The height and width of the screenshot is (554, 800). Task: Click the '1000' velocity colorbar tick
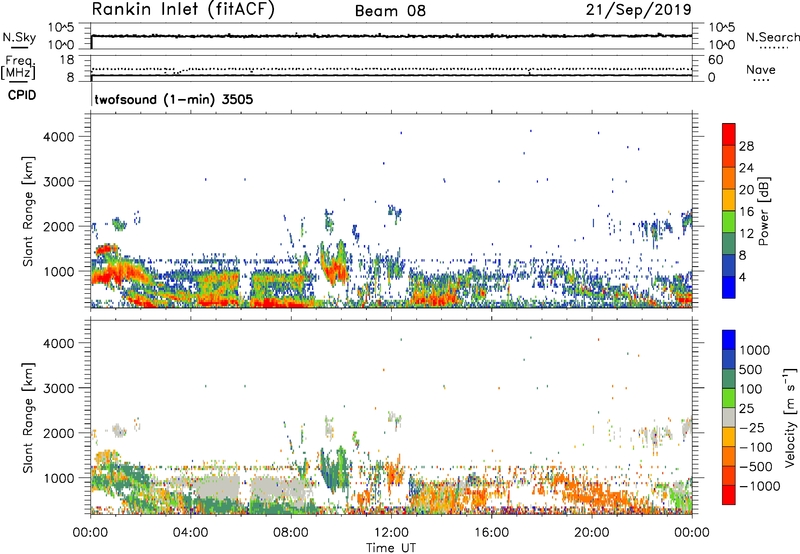tap(754, 350)
